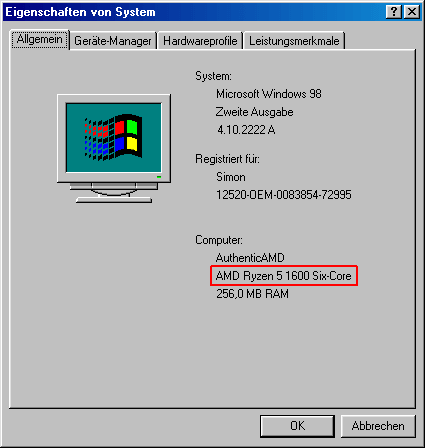Click the 256,0 MB RAM line
The width and height of the screenshot is (425, 448).
(x=252, y=294)
